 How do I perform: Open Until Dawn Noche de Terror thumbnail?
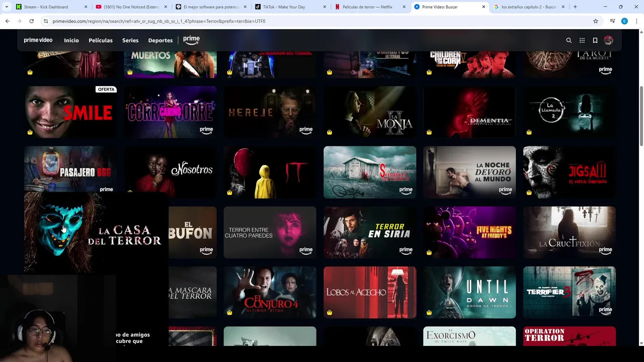coord(469,293)
